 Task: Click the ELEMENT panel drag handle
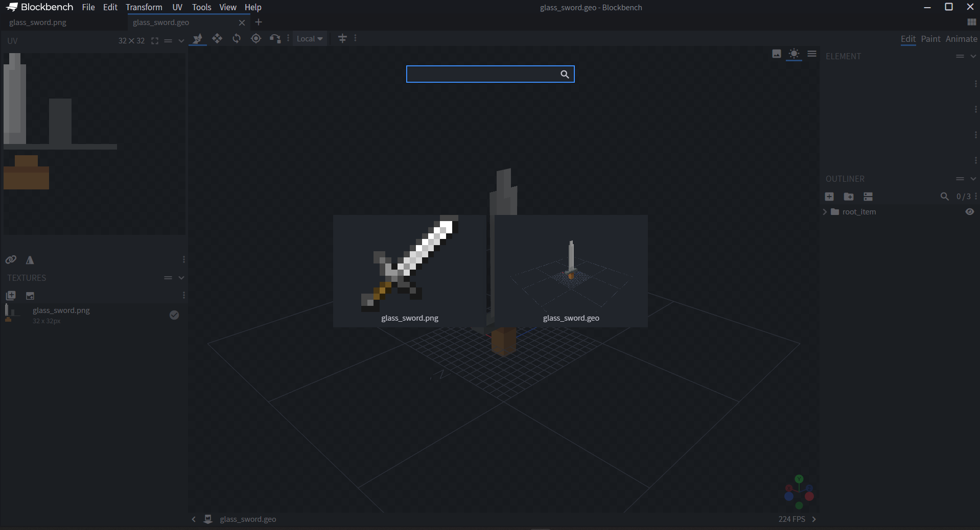point(960,56)
